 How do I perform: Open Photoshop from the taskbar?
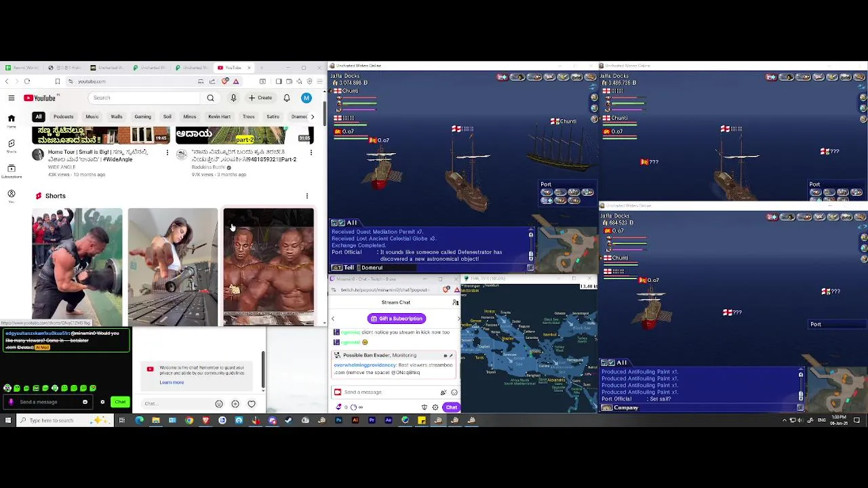pos(338,420)
